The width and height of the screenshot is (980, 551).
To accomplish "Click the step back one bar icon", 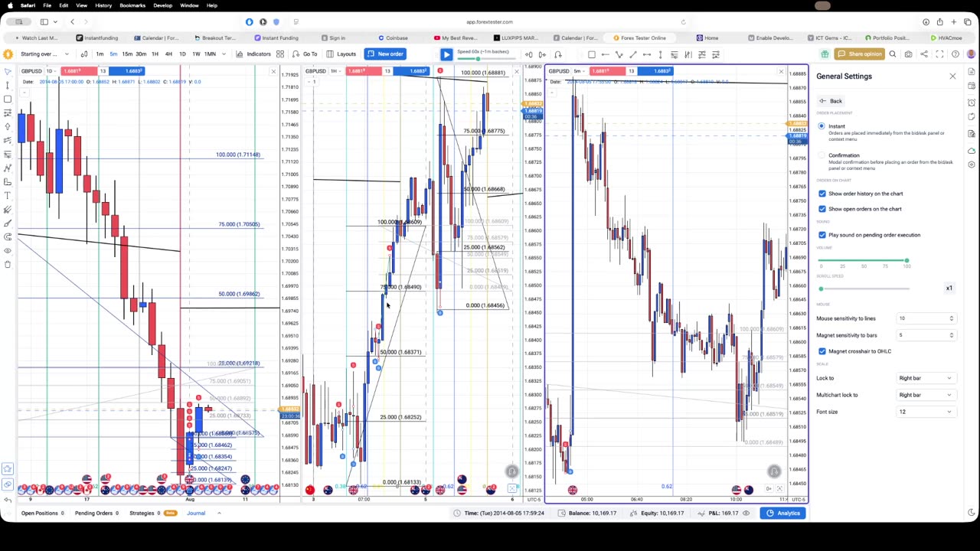I will click(x=528, y=54).
